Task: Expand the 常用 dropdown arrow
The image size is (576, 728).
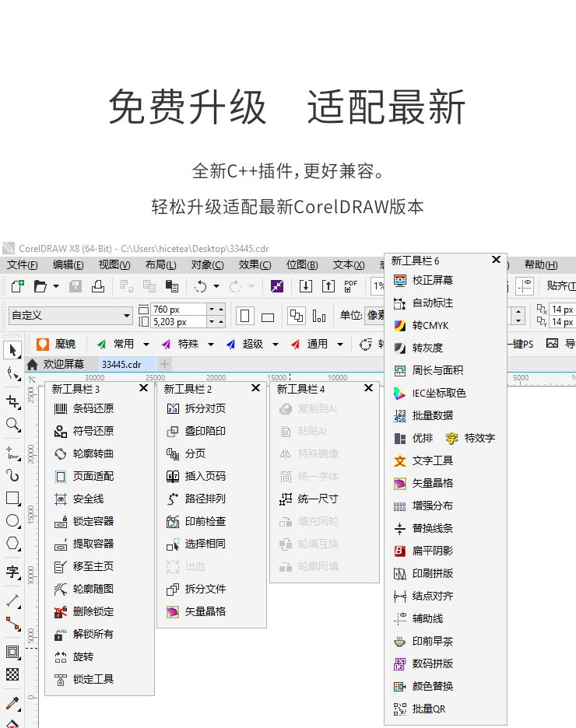Action: point(146,345)
